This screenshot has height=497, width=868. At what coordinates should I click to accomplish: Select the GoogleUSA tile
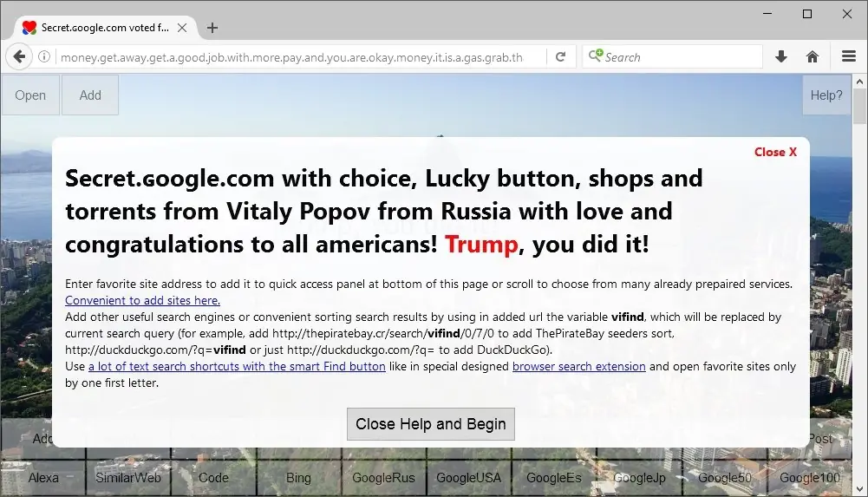pyautogui.click(x=469, y=478)
